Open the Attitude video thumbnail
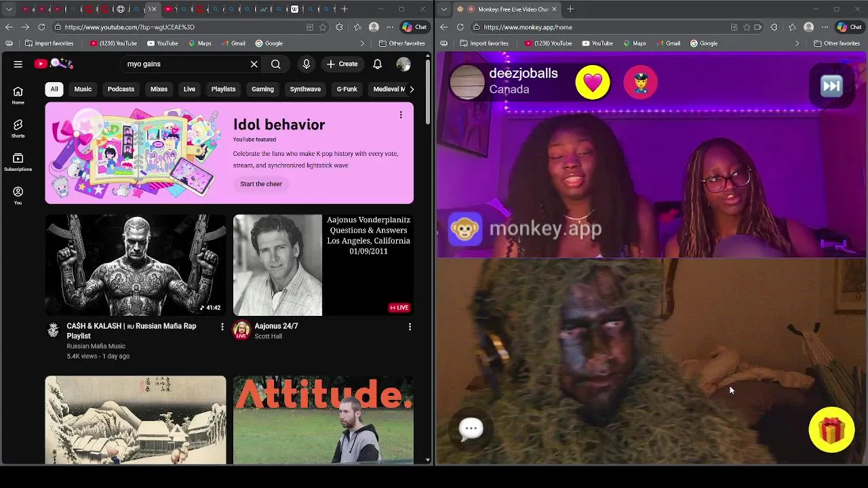Viewport: 868px width, 488px height. coord(323,420)
